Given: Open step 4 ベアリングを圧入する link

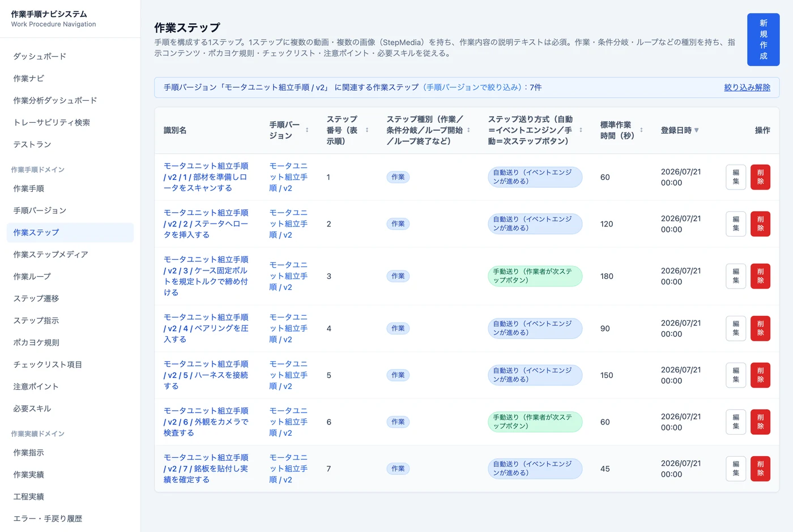Looking at the screenshot, I should coord(206,328).
